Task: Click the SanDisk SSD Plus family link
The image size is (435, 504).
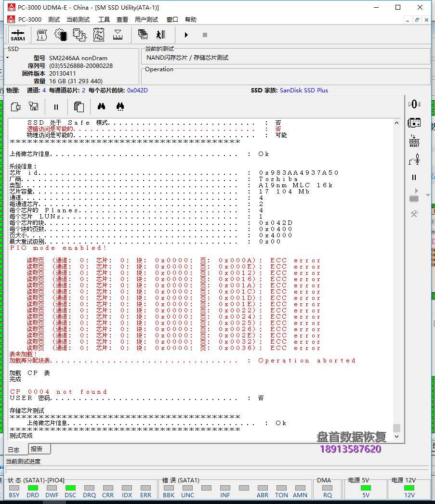Action: [x=303, y=90]
